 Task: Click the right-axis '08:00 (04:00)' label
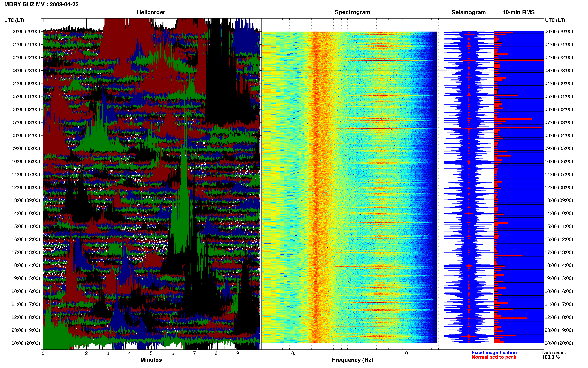(x=559, y=135)
